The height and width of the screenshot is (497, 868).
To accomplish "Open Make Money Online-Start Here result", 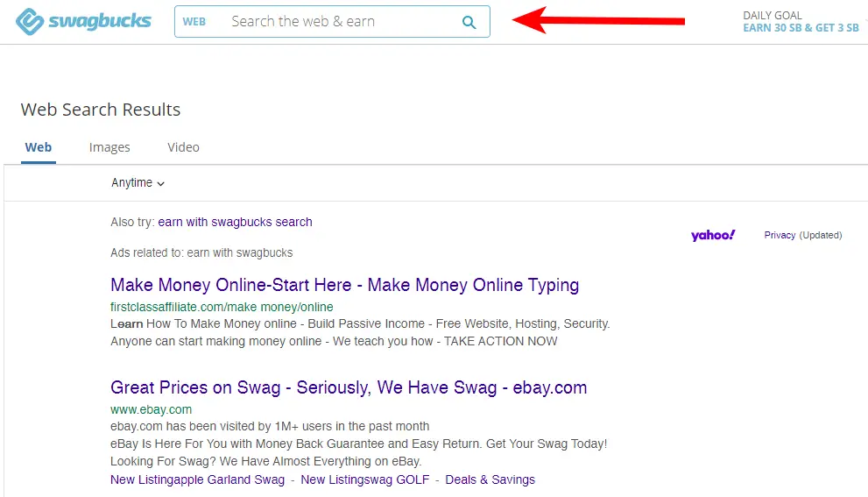I will pos(344,285).
